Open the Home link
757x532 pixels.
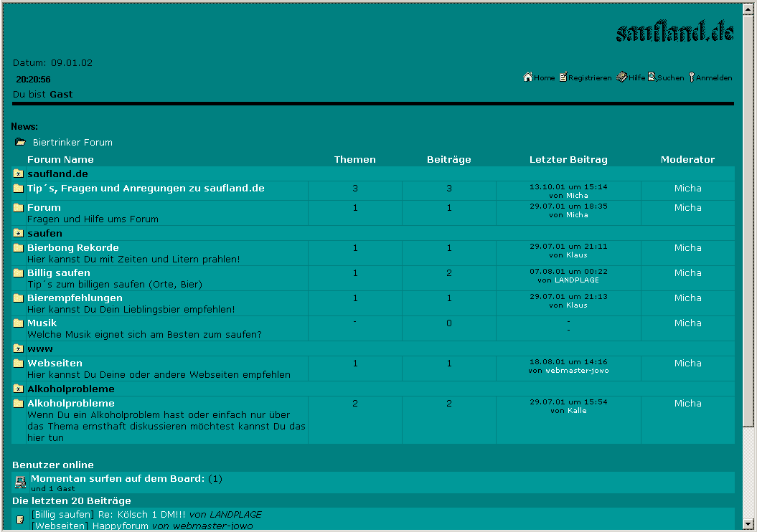[x=544, y=77]
